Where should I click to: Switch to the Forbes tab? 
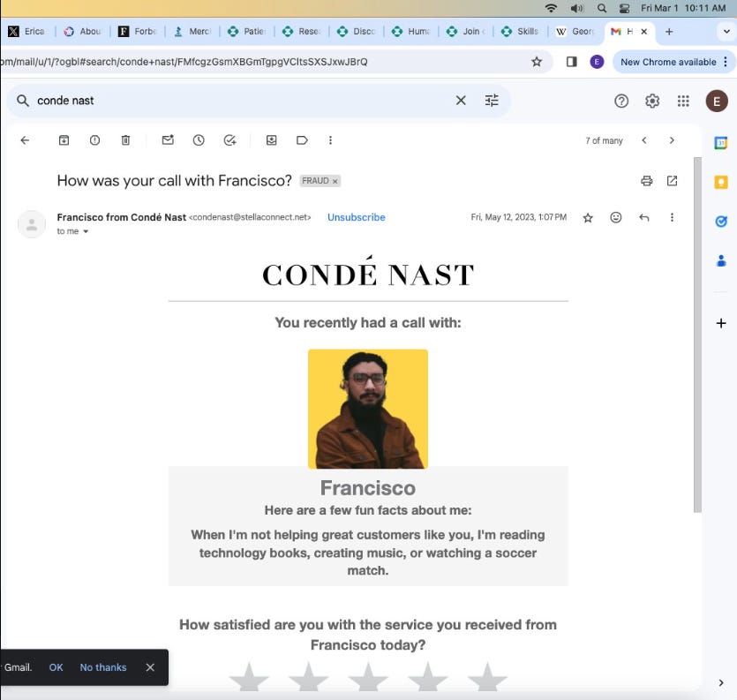(137, 32)
